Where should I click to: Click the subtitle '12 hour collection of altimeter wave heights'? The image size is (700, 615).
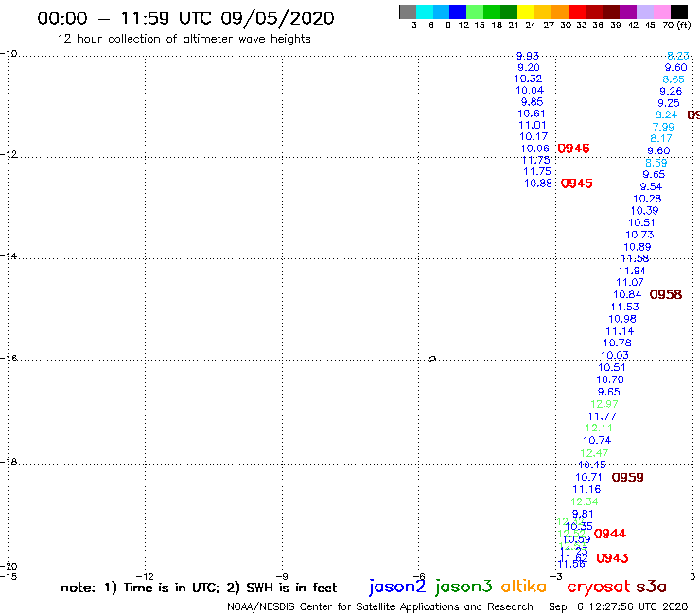[x=184, y=39]
